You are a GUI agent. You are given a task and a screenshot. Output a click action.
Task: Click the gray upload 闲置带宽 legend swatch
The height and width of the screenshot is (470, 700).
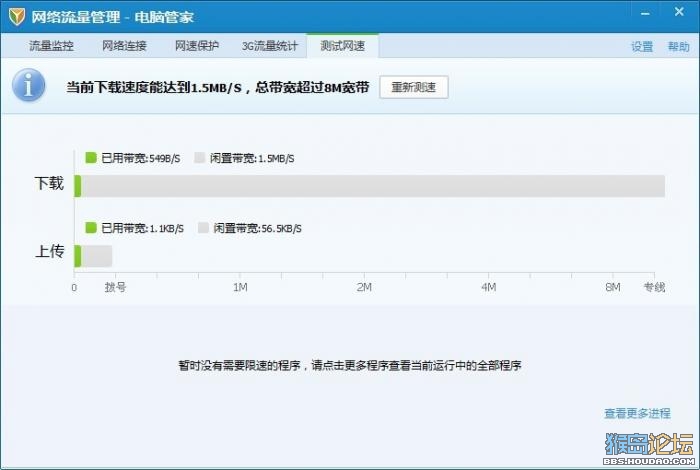[x=203, y=228]
